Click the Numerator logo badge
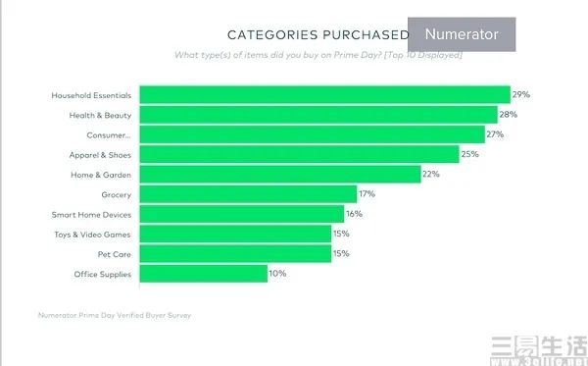The image size is (588, 366). [x=462, y=34]
